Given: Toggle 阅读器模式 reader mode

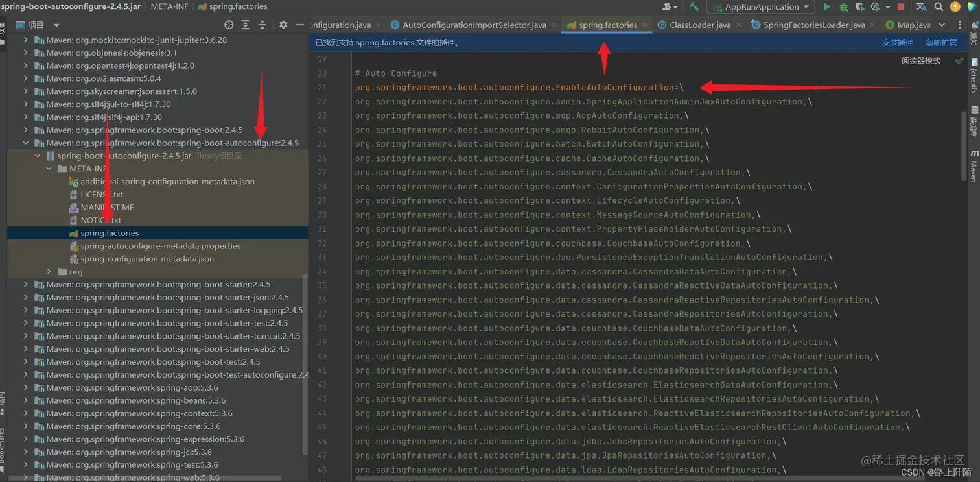Looking at the screenshot, I should click(920, 60).
